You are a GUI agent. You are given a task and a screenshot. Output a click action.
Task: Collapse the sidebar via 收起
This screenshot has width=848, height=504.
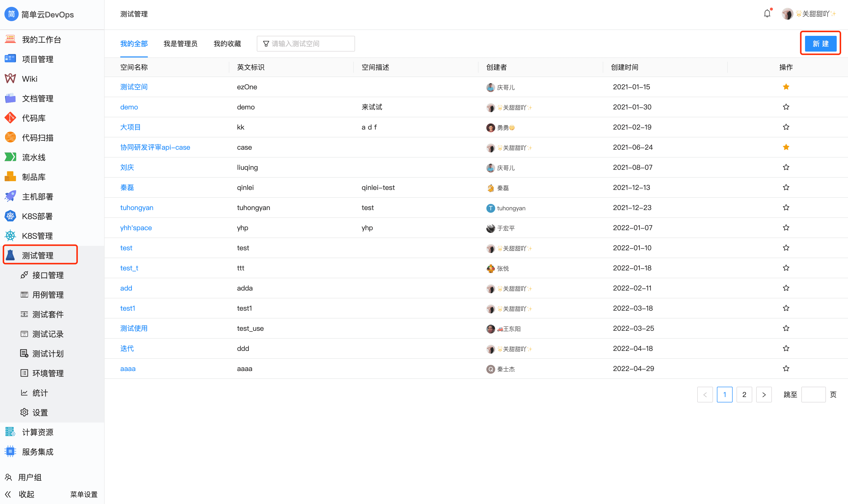click(27, 494)
